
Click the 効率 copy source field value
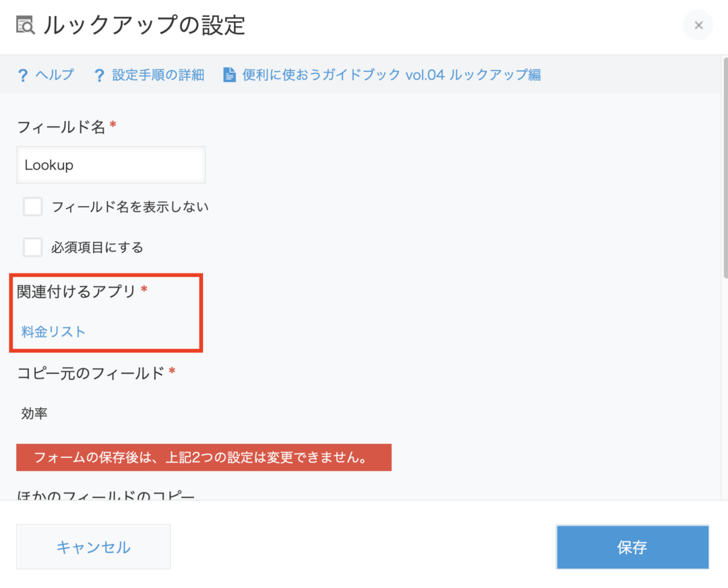[33, 413]
